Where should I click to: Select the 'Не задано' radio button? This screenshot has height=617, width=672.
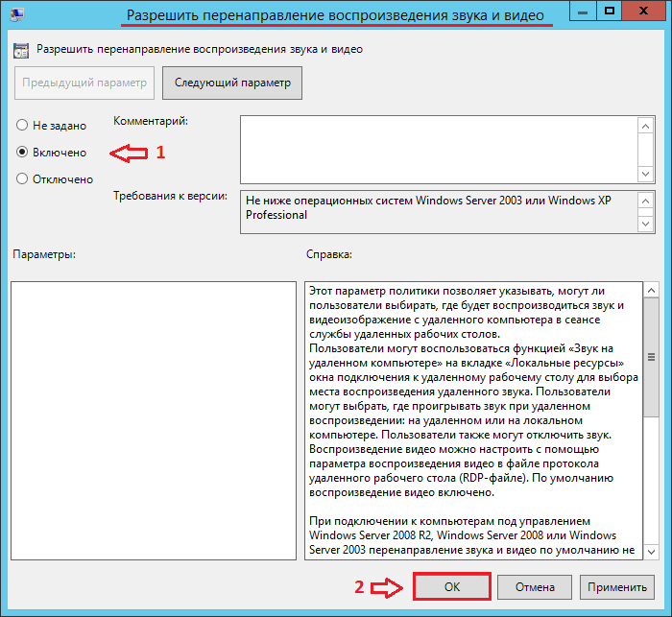(x=22, y=126)
